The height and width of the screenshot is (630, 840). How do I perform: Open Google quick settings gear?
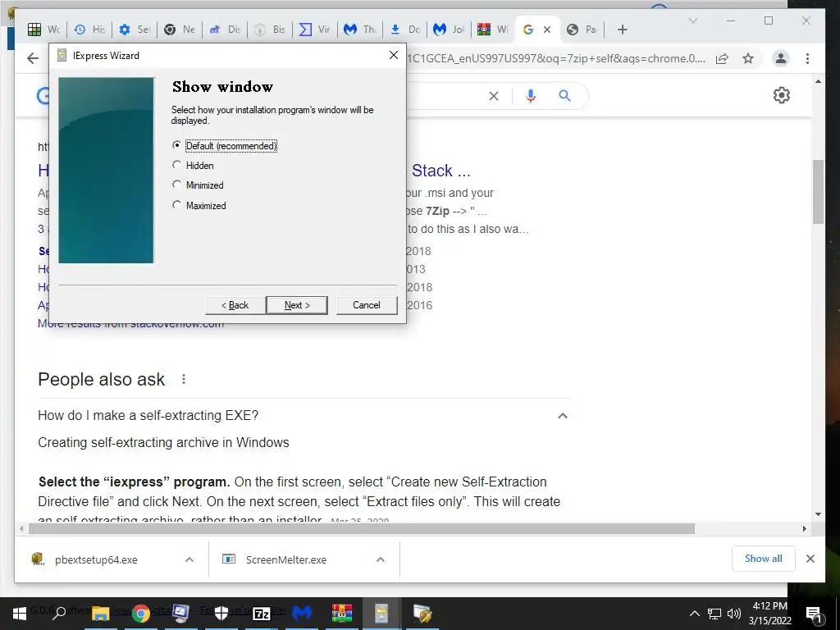point(781,95)
